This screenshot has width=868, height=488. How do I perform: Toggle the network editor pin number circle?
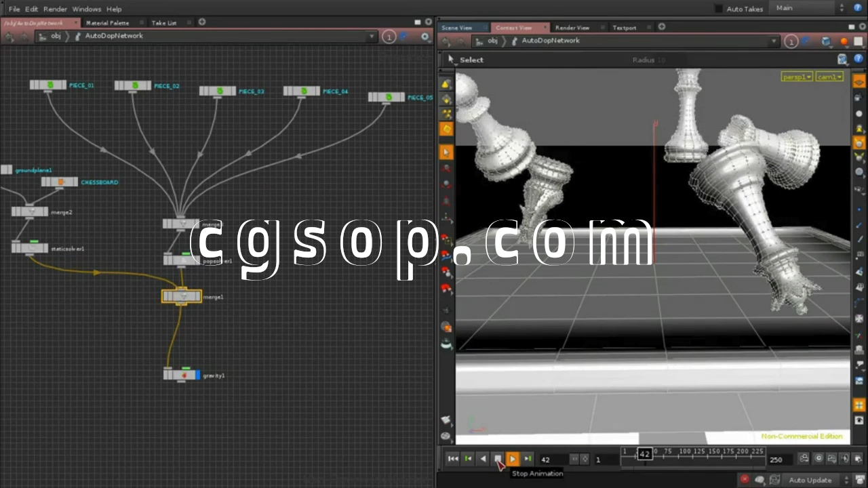[x=389, y=37]
